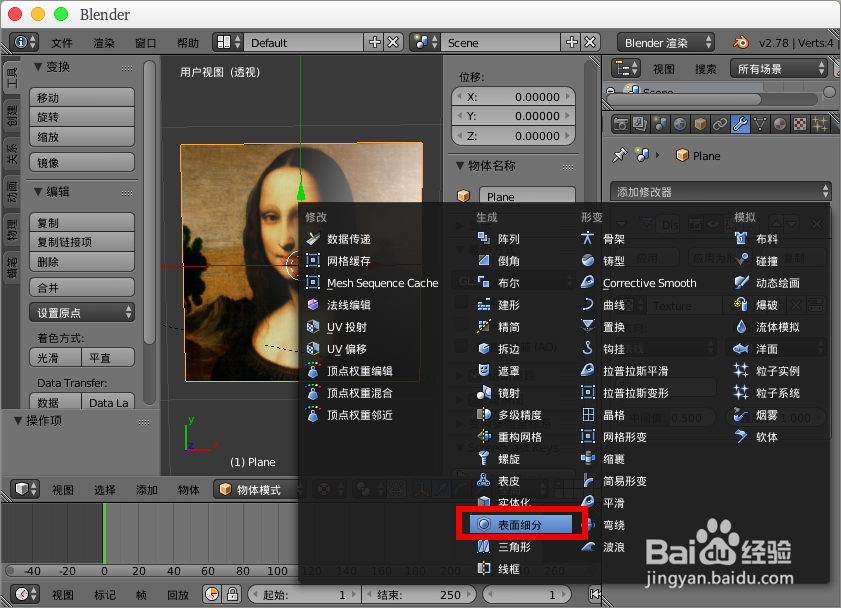The height and width of the screenshot is (608, 841).
Task: Click the 删除 delete button
Action: tap(82, 262)
